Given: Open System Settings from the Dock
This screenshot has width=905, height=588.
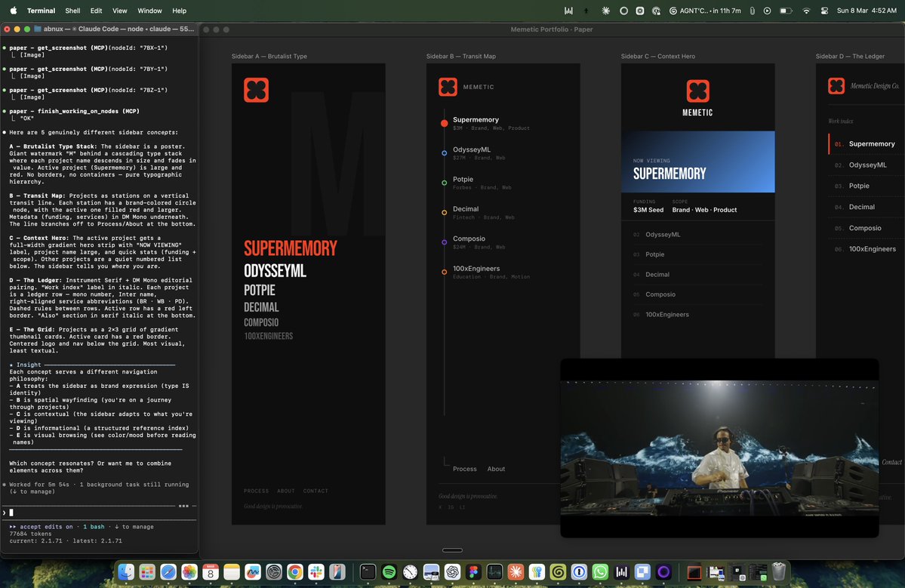Looking at the screenshot, I should [273, 572].
